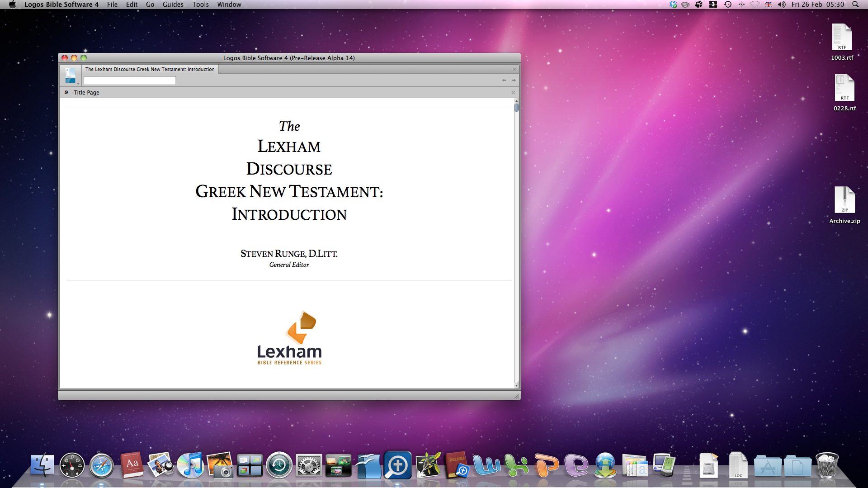The width and height of the screenshot is (868, 488).
Task: Open the photo screens Dock icon
Action: [338, 465]
